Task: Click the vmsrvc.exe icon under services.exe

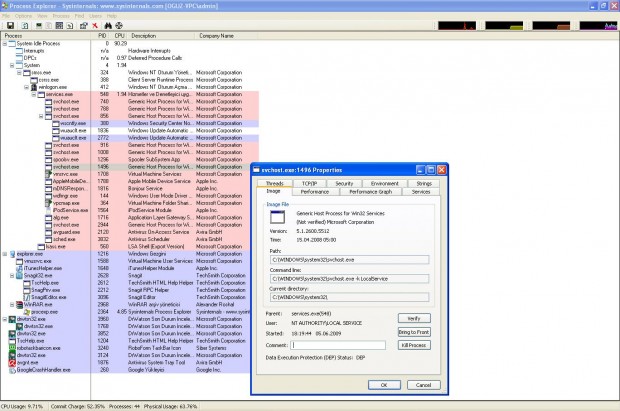Action: tap(48, 174)
